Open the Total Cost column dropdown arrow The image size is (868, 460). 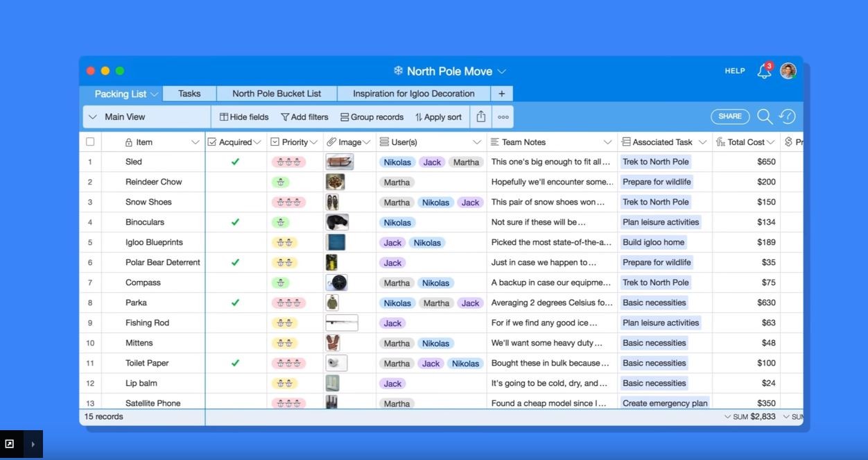tap(771, 142)
